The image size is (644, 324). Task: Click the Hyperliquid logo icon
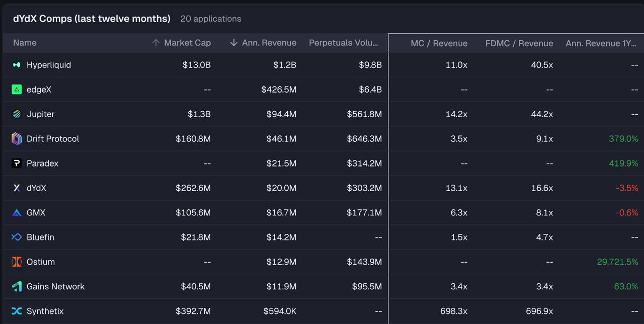click(17, 65)
